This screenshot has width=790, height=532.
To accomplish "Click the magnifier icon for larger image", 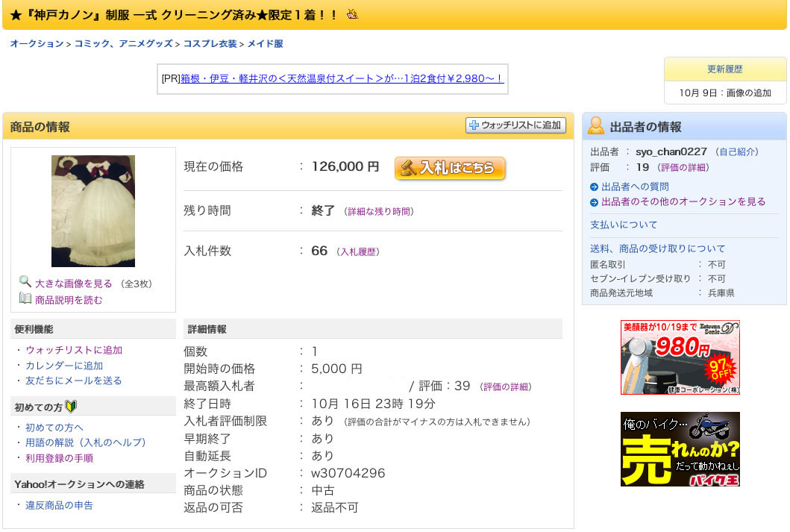I will pyautogui.click(x=25, y=282).
